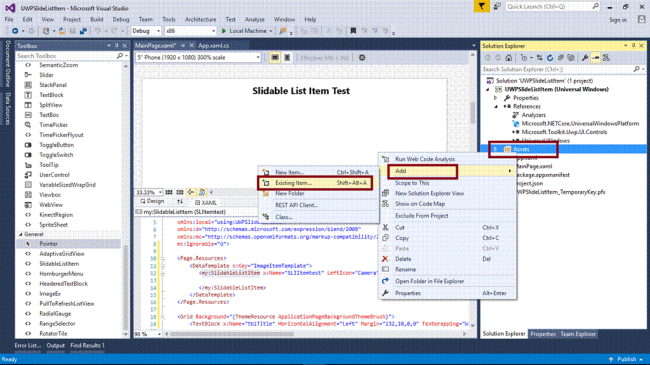Click the feedback icon beside Quick Launch
Screen dimensions: 650x365
pyautogui.click(x=497, y=7)
